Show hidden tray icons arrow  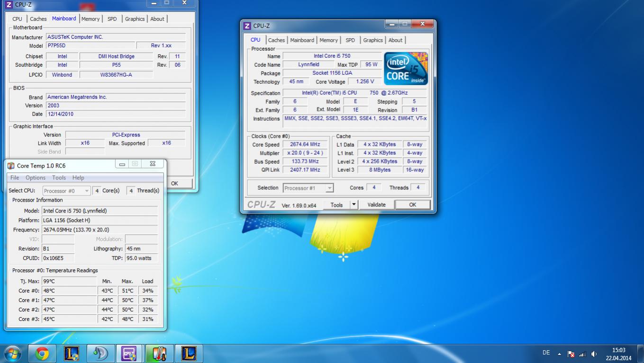pyautogui.click(x=559, y=354)
